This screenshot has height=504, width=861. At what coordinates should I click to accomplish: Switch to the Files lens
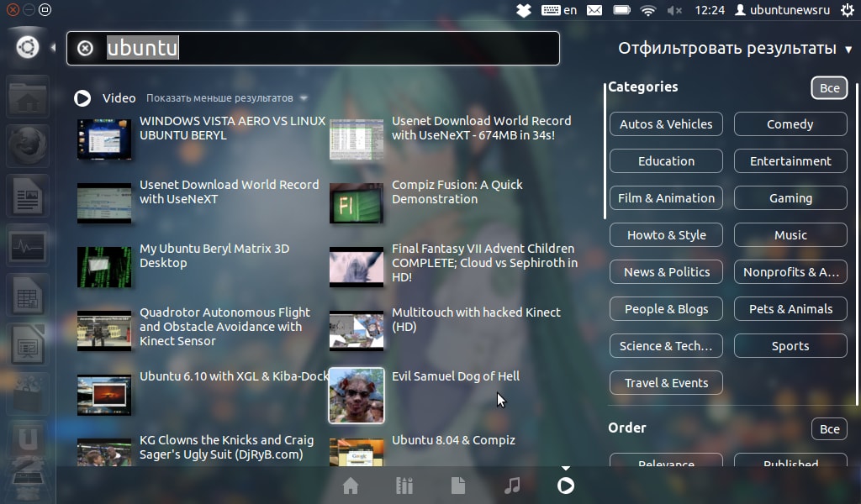click(x=458, y=486)
